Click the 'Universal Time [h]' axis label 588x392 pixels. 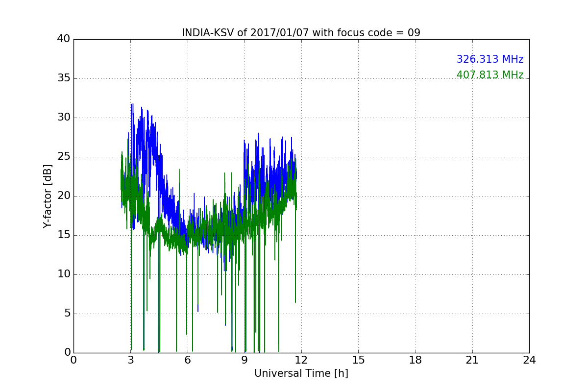click(x=301, y=373)
